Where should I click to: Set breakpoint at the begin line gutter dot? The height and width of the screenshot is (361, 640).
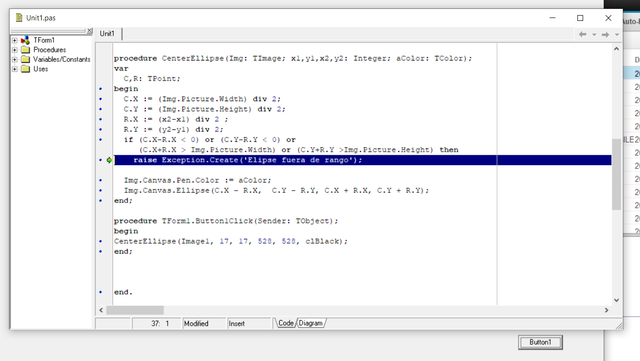[x=101, y=89]
